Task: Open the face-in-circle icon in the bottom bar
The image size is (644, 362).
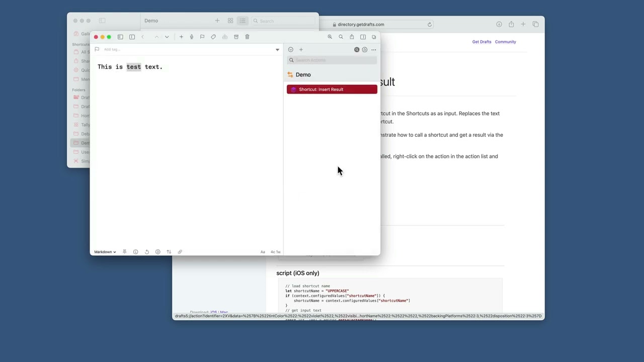Action: coord(157,252)
